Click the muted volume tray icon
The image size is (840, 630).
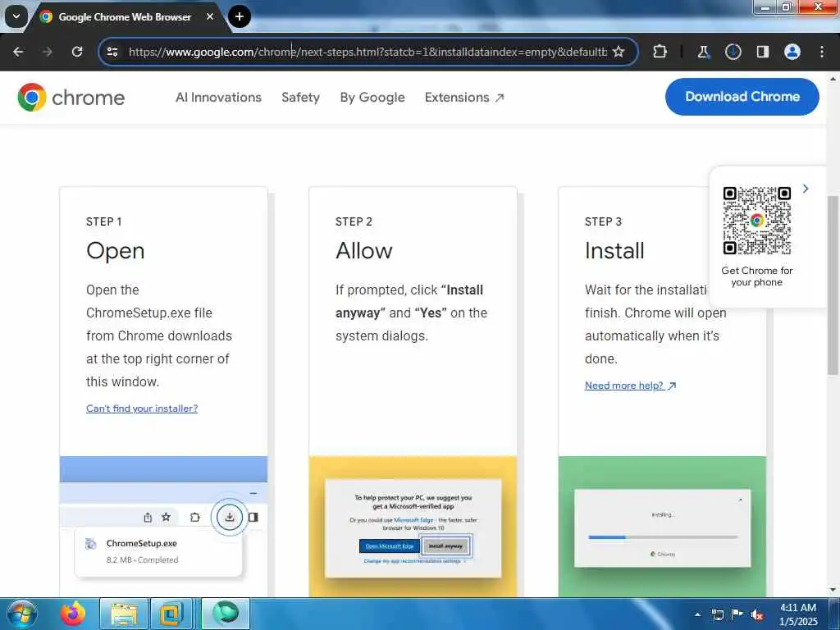click(757, 615)
